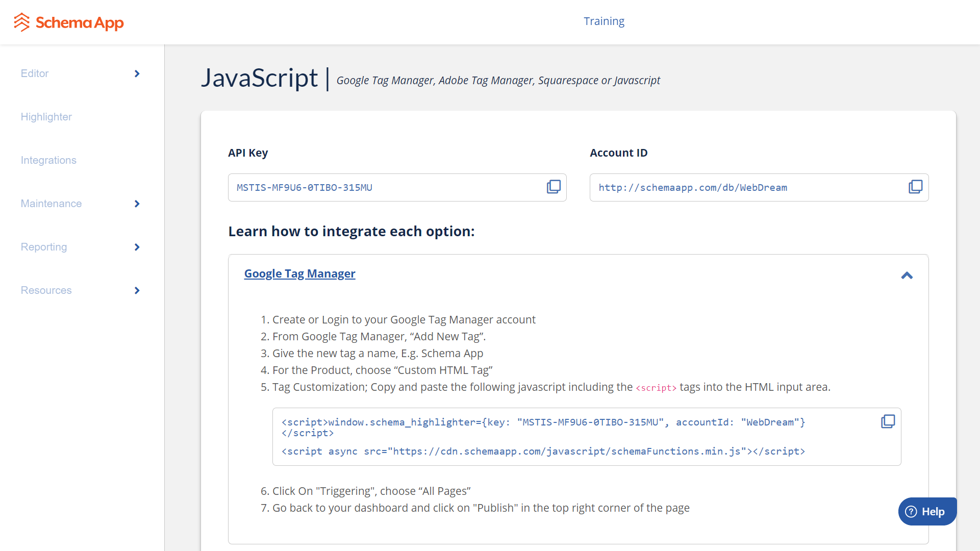Click the JavaScript page title
This screenshot has width=980, height=551.
point(259,78)
